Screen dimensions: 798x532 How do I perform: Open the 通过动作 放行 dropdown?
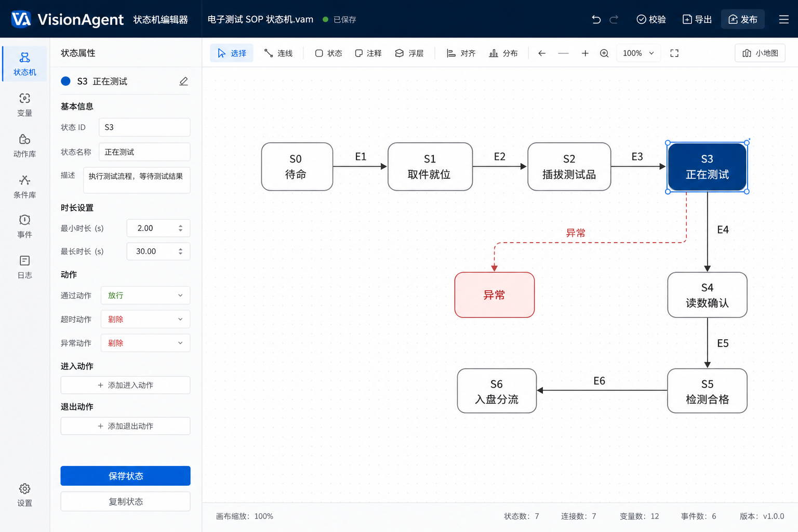click(x=145, y=295)
